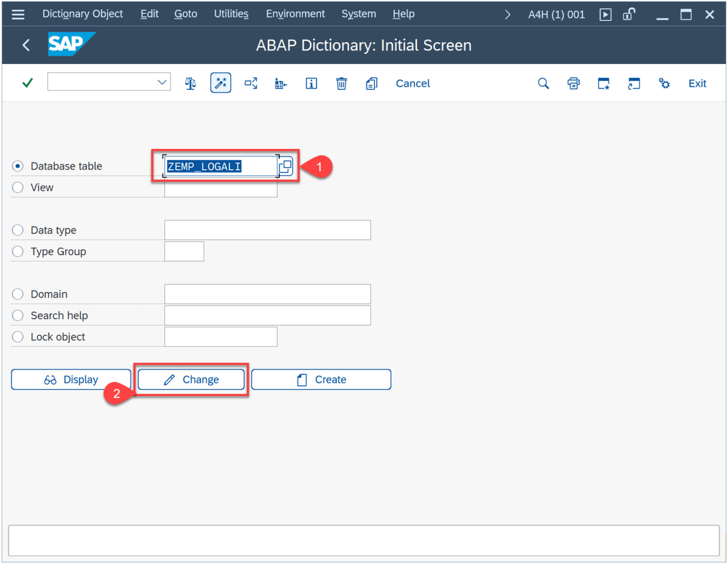Click into the Search help input field
The width and height of the screenshot is (728, 565).
pyautogui.click(x=267, y=316)
